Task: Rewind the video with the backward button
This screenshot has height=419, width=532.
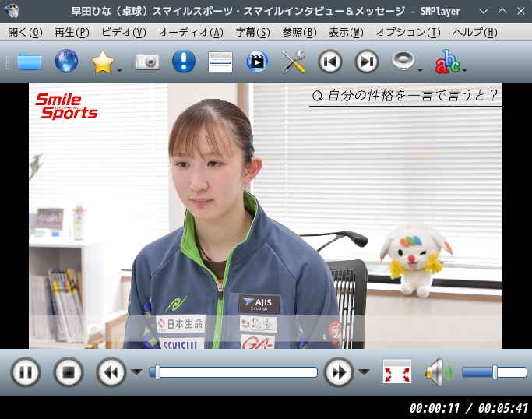Action: [111, 372]
